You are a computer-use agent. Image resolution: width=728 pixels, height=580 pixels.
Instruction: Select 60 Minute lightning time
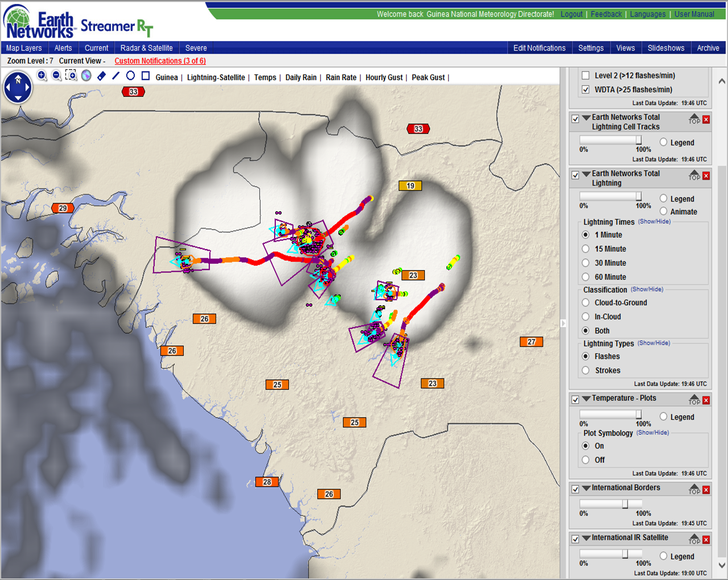click(x=585, y=277)
